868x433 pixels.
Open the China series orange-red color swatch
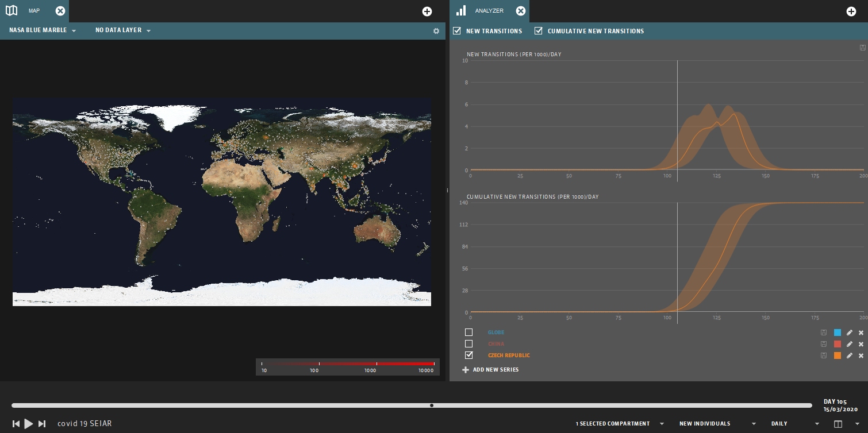(x=837, y=344)
